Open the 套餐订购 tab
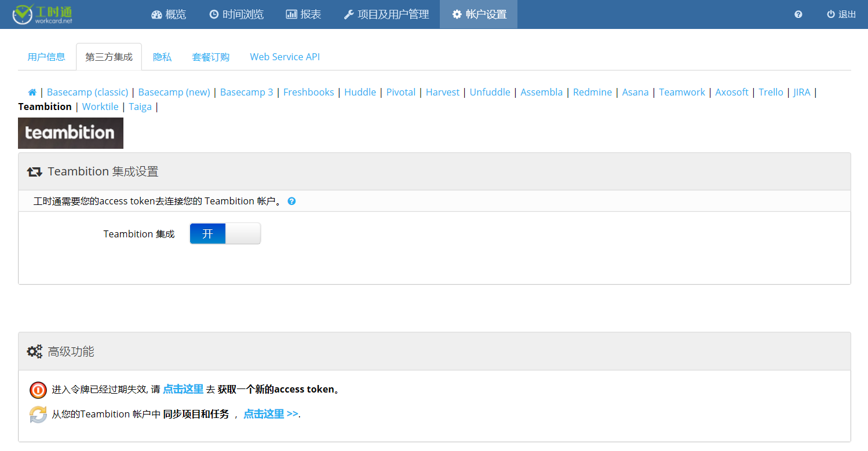 [210, 57]
